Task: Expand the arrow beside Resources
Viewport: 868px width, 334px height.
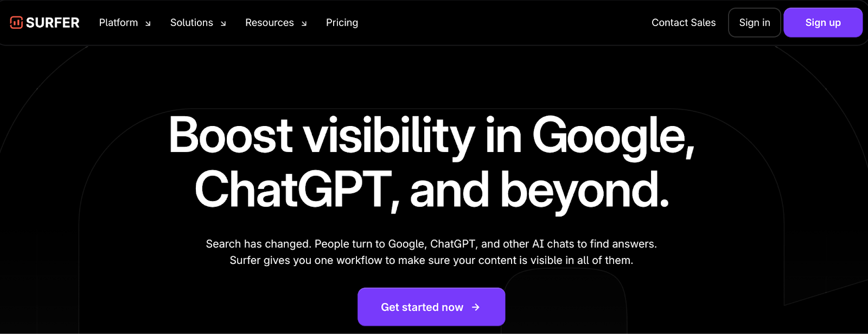Action: click(x=304, y=23)
